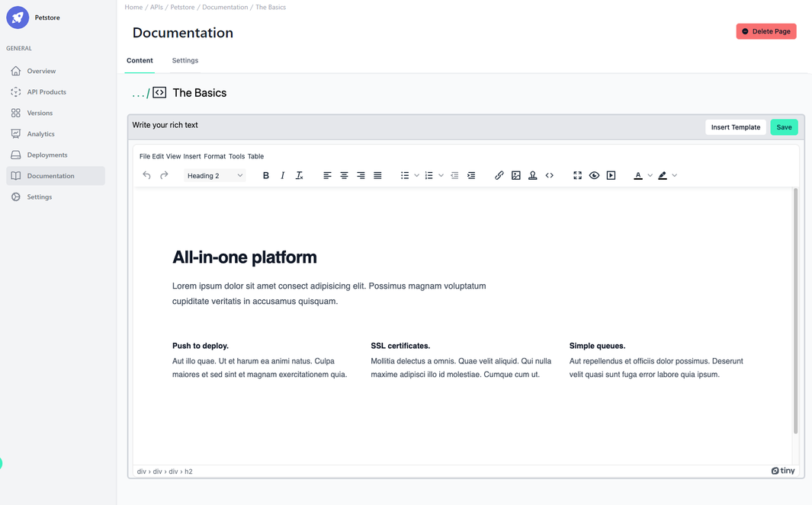Open the text color dropdown arrow
This screenshot has width=812, height=505.
point(649,175)
